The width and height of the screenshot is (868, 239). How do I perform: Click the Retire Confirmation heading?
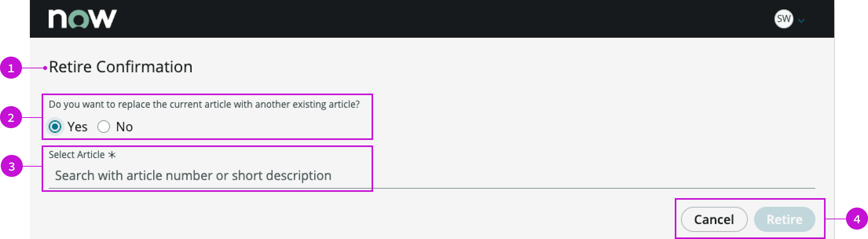tap(121, 67)
